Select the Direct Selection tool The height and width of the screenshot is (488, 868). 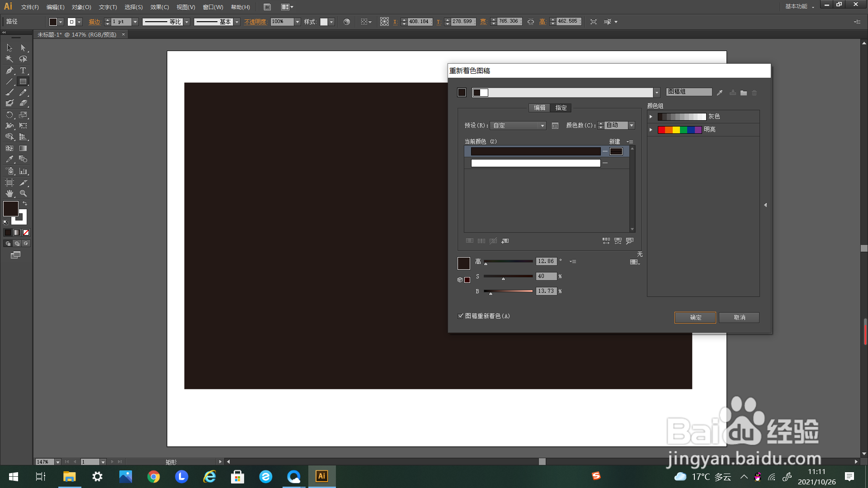tap(23, 48)
